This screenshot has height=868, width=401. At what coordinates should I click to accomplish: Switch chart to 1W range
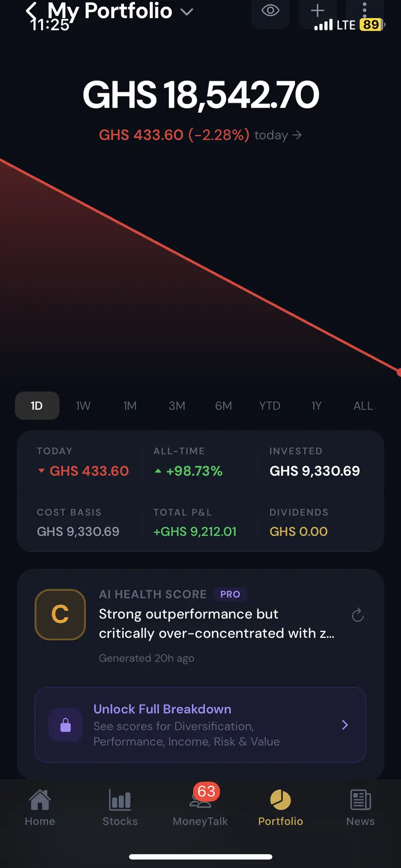point(83,406)
